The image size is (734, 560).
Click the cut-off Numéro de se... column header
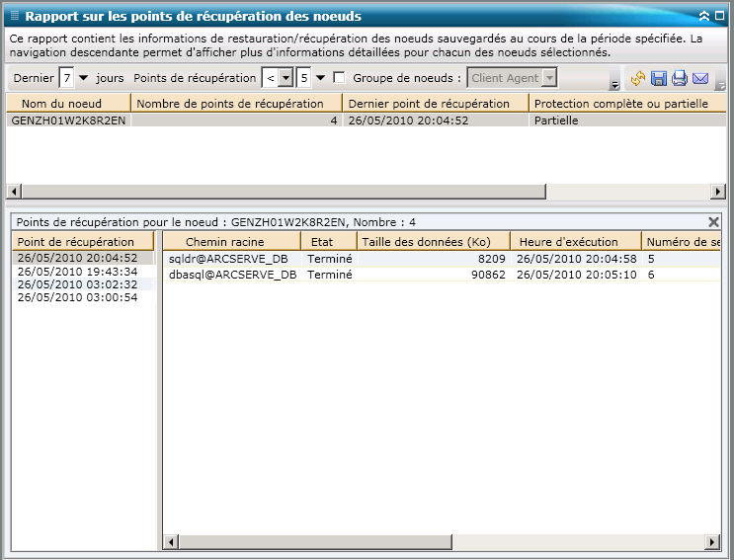point(681,242)
